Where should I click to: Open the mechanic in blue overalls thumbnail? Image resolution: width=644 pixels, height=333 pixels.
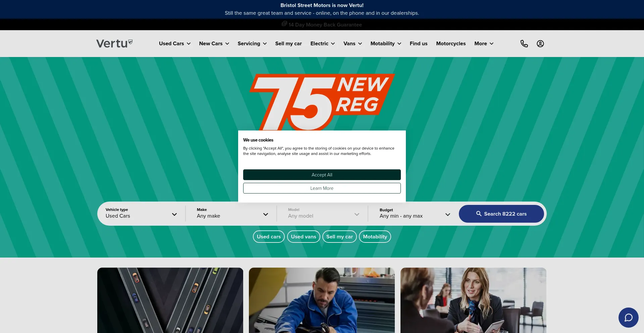click(322, 300)
